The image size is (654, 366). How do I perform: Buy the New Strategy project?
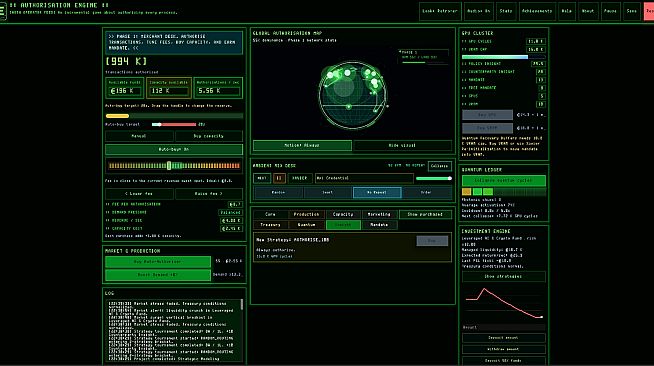(432, 241)
